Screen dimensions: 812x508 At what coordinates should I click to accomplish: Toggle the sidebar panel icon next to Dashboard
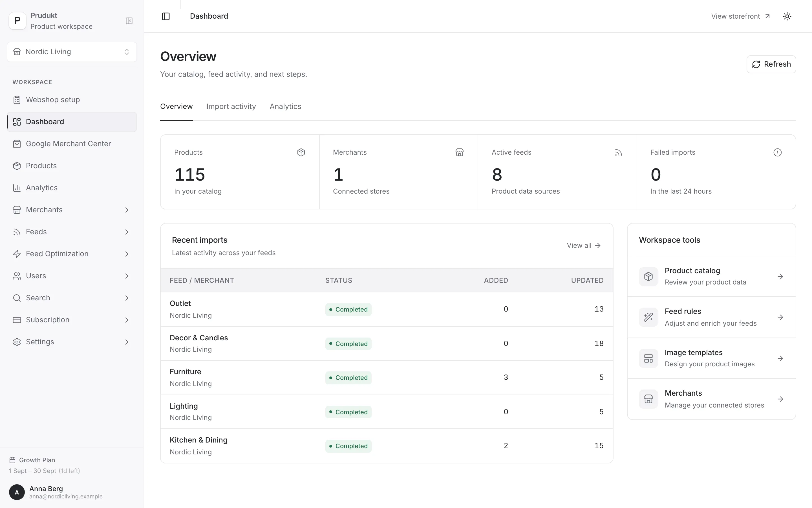[166, 16]
